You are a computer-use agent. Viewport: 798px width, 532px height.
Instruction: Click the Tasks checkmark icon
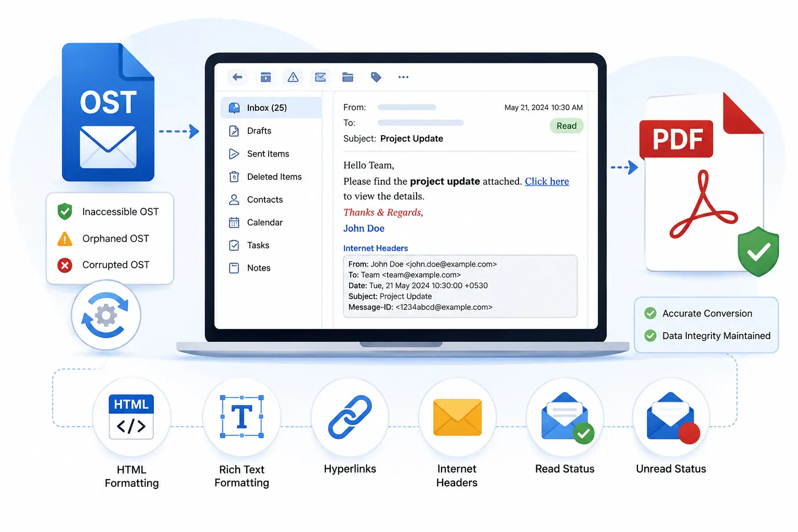click(234, 245)
